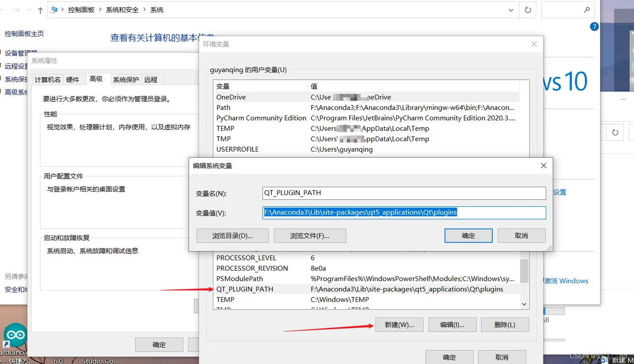Click 控制面板 in the address breadcrumb
The width and height of the screenshot is (634, 364).
[x=82, y=10]
